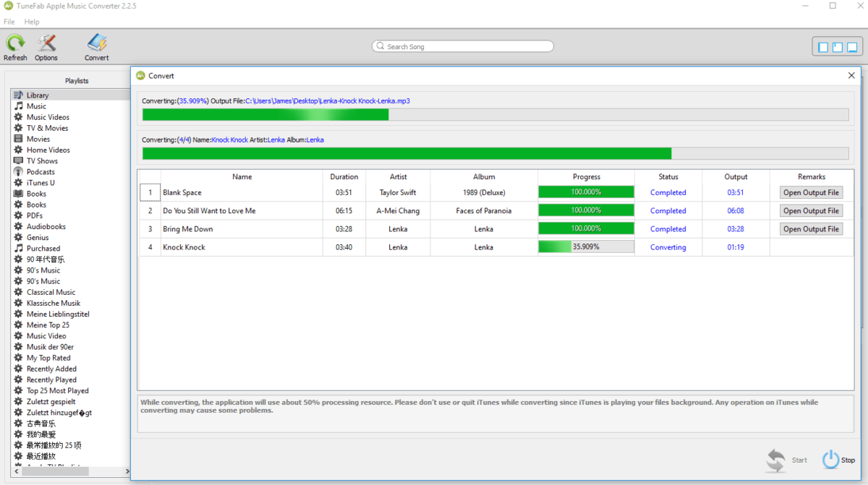Click the gear icon beside Recently Added
Viewport: 868px width, 485px height.
point(19,369)
